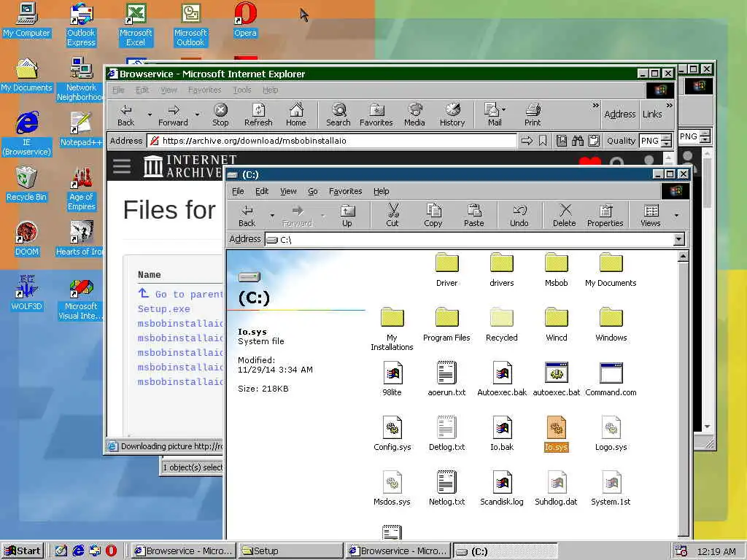
Task: Click the Print icon in IE toolbar
Action: point(533,114)
